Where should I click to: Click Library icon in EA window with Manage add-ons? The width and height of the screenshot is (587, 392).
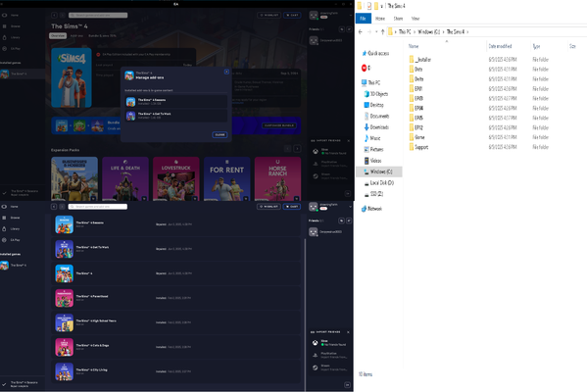(5, 37)
